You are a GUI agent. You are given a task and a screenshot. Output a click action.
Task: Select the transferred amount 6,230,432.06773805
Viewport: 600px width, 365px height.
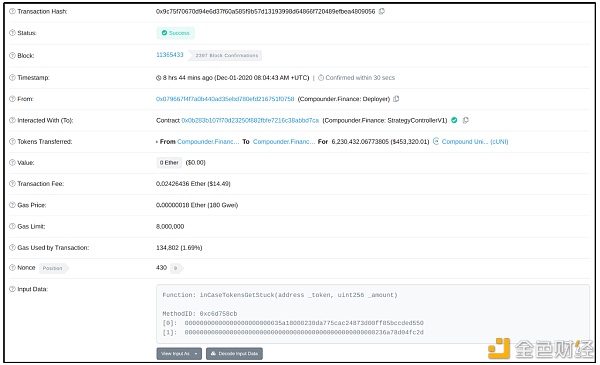coord(359,142)
